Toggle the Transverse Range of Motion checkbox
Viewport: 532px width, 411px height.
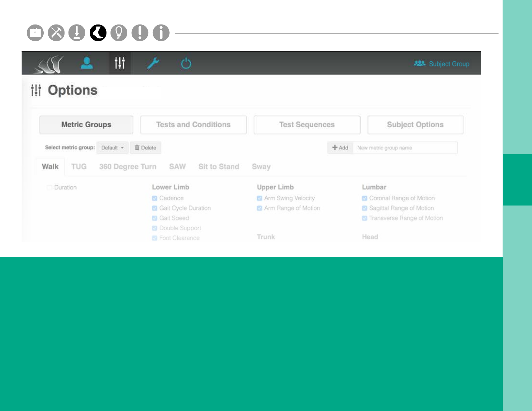coord(364,218)
